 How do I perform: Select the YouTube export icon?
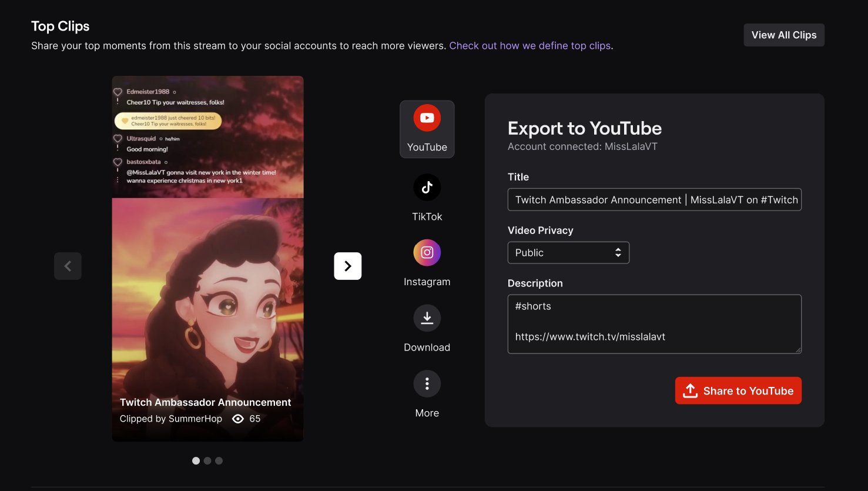[427, 119]
